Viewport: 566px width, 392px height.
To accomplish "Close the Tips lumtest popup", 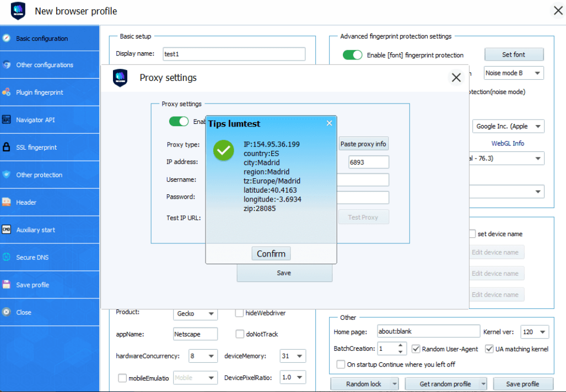I will click(x=329, y=123).
